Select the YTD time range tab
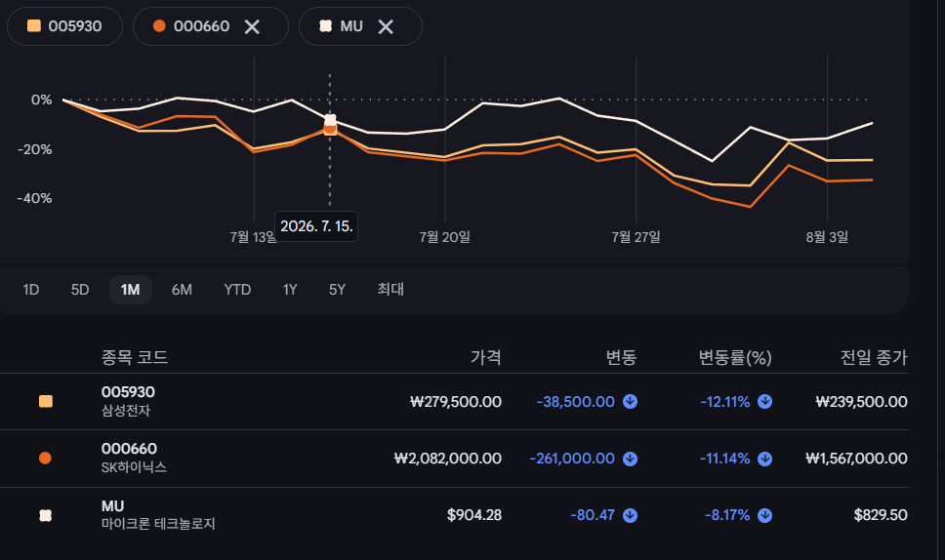Screen dimensions: 945x560 pyautogui.click(x=237, y=290)
